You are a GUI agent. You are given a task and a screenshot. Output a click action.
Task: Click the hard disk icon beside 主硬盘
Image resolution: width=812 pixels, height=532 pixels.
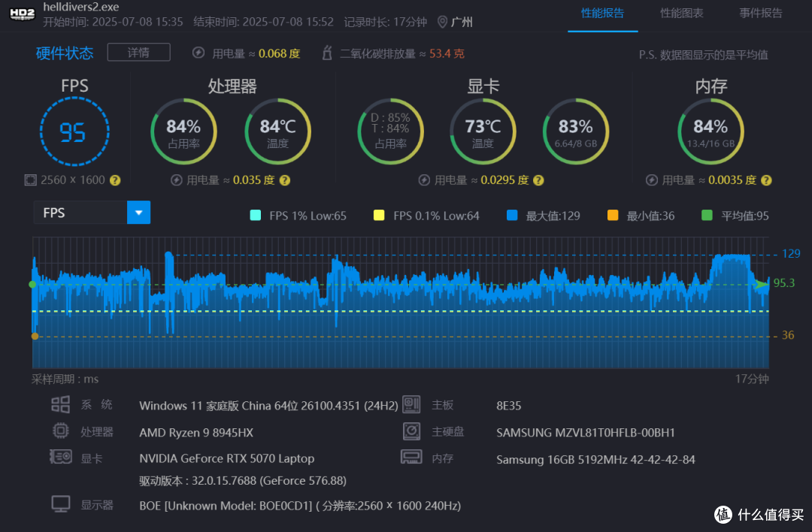tap(412, 431)
